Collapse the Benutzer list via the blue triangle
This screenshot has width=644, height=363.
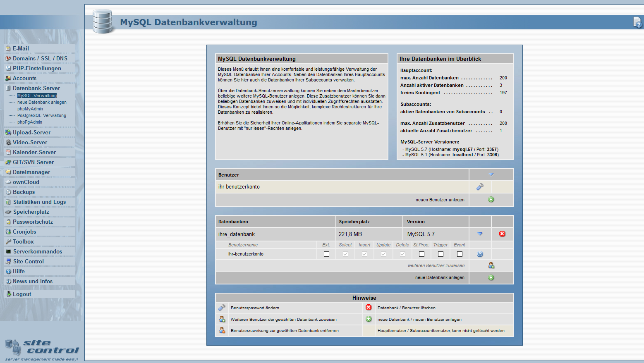tap(491, 174)
